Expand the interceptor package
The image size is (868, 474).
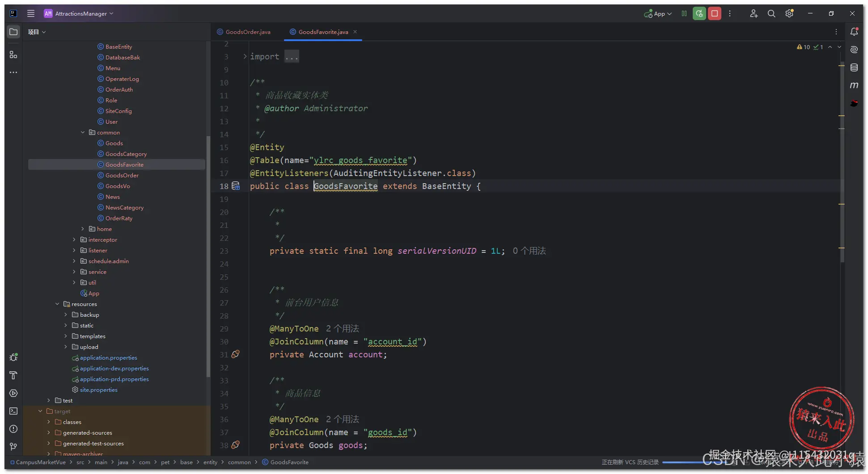point(74,240)
